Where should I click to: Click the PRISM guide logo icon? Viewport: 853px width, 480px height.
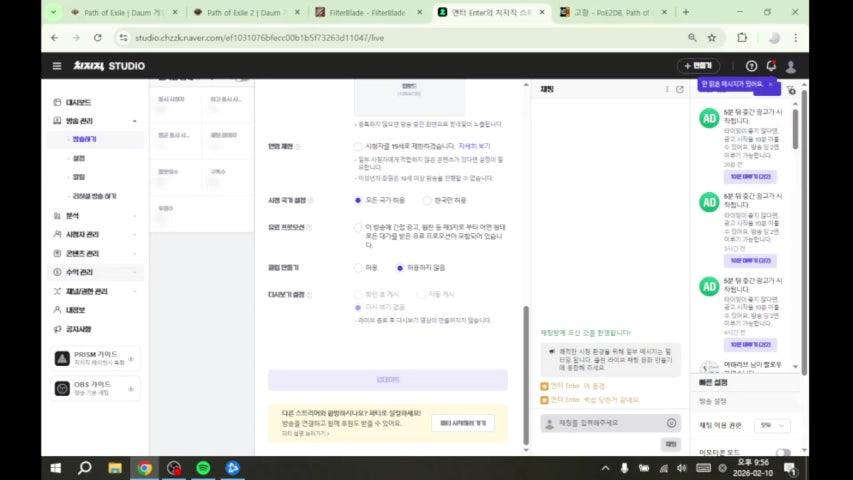tap(62, 358)
